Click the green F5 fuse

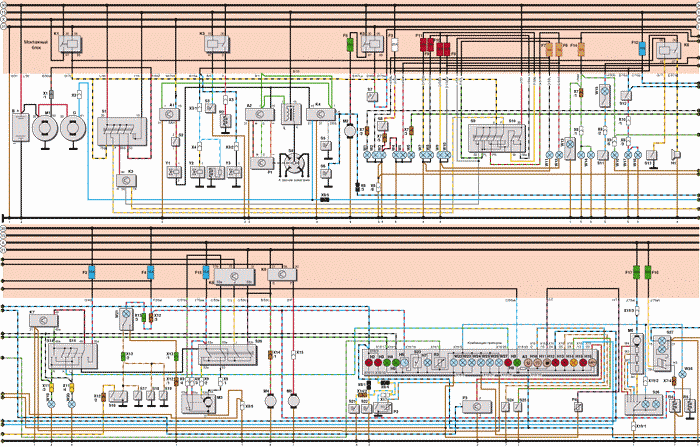click(x=349, y=44)
